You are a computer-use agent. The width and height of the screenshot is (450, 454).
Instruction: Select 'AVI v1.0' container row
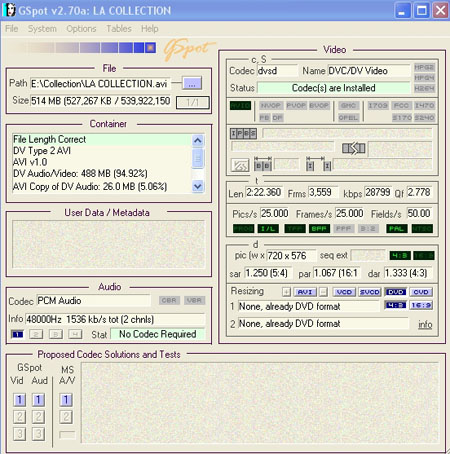(x=102, y=162)
